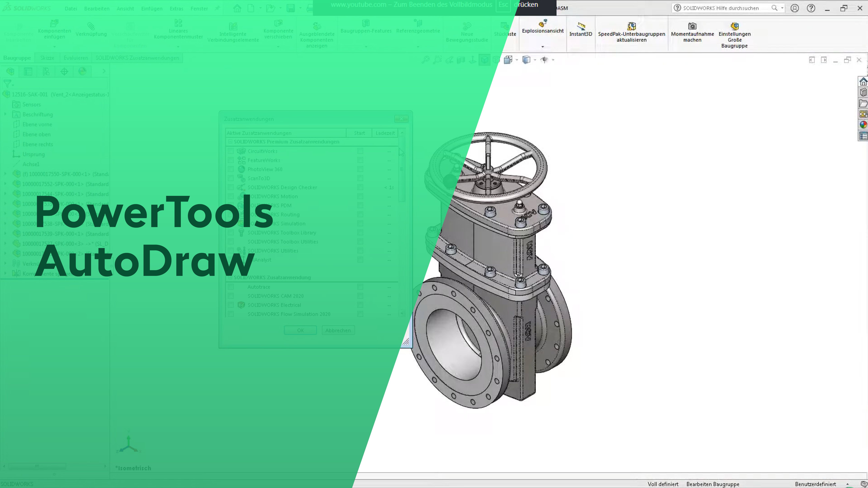Open the Appearances sphere icon in task pane
This screenshot has height=488, width=868.
point(863,125)
